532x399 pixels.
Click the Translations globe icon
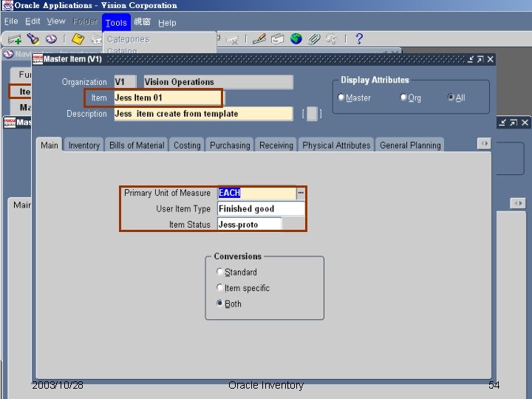click(296, 39)
